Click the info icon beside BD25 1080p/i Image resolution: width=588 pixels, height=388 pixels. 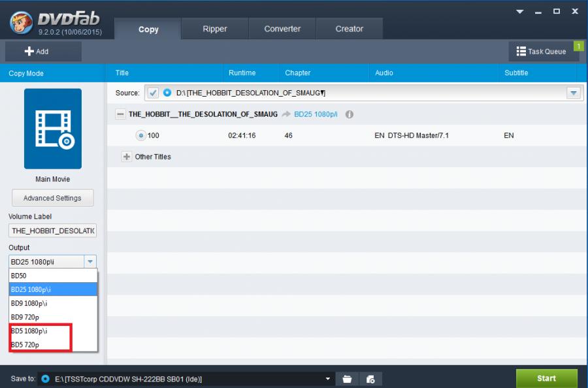[x=349, y=114]
